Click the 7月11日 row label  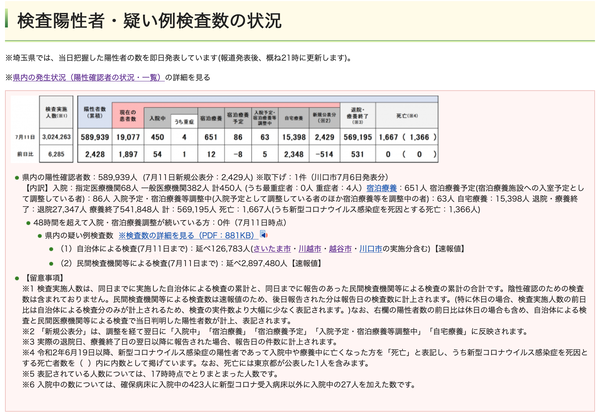25,137
